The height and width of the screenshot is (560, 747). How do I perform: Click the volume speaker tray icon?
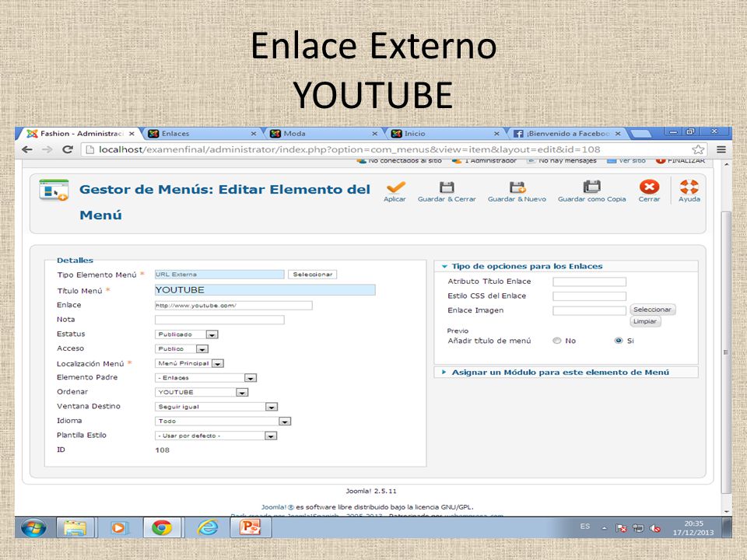(x=655, y=528)
